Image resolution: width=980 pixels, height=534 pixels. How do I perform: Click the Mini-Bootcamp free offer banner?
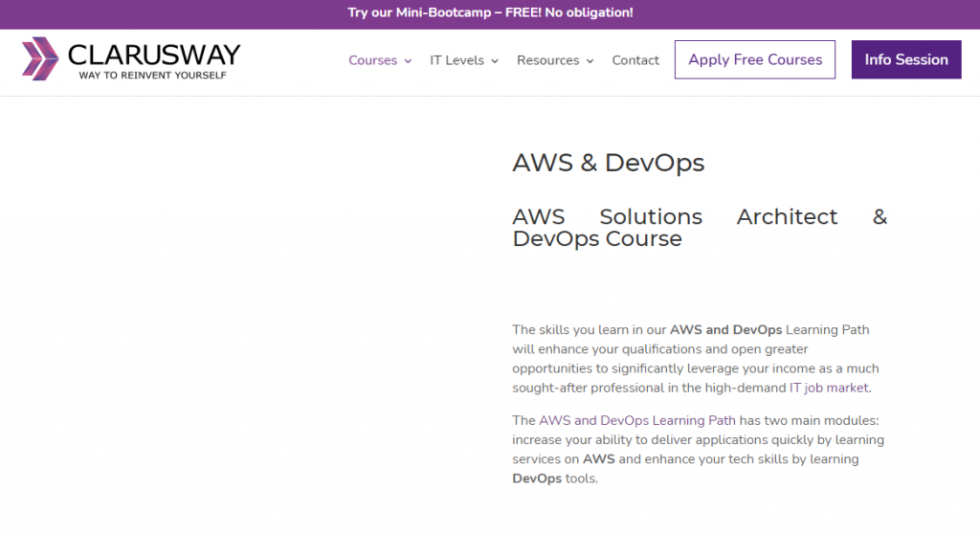point(490,12)
